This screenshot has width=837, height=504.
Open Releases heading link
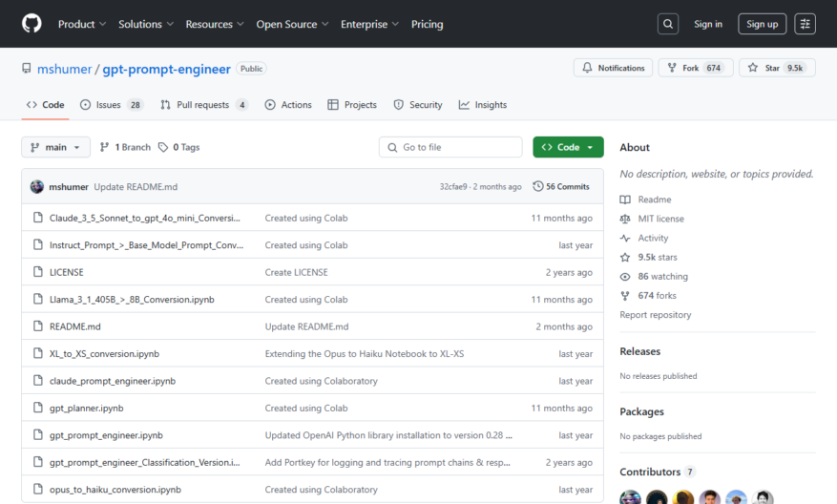640,351
